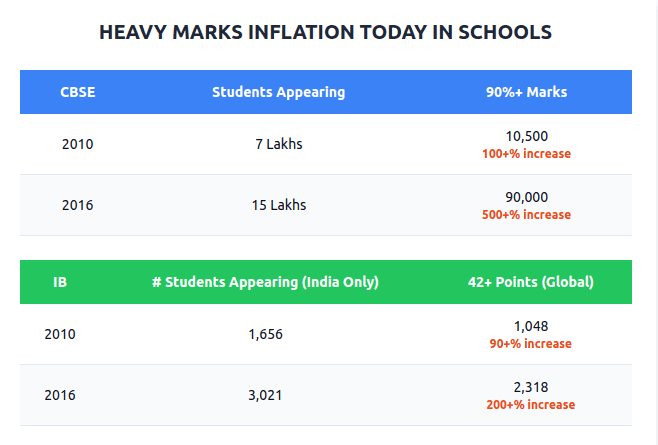658x445 pixels.
Task: Select the 7 Lakhs cell
Action: point(278,144)
